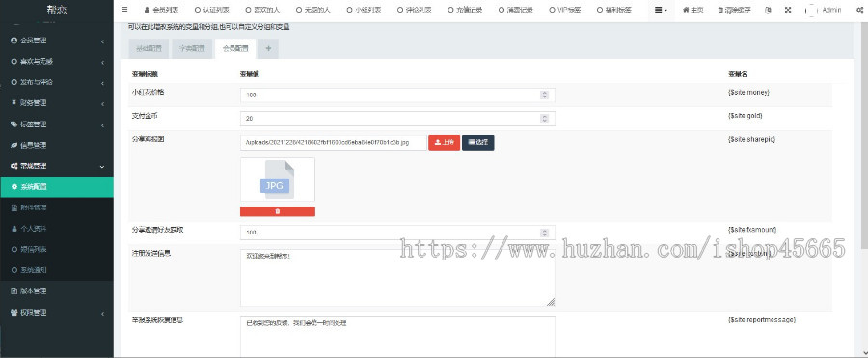Add a new config group with plus tab
This screenshot has width=868, height=358.
268,49
